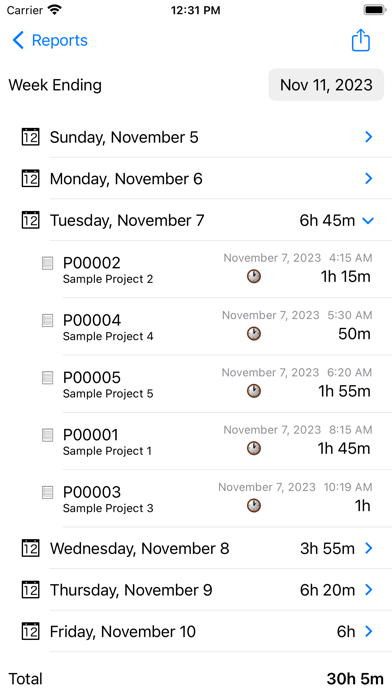Go back to Reports
The image size is (392, 696).
[x=50, y=40]
